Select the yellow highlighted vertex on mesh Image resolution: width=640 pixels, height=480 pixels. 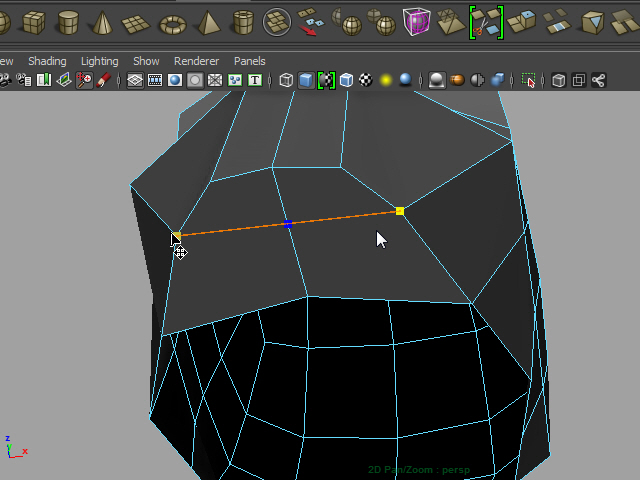(400, 211)
